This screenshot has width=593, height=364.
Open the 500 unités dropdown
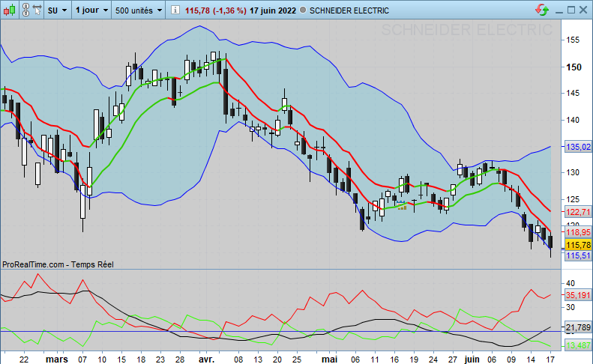(139, 10)
